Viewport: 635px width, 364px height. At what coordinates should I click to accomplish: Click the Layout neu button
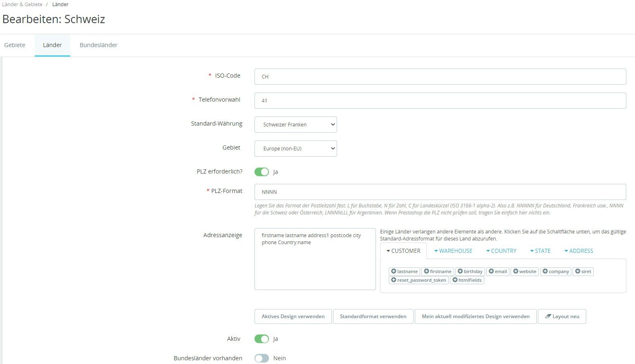click(562, 316)
